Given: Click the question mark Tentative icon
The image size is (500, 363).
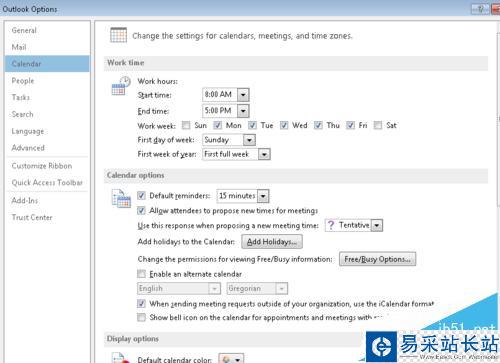Looking at the screenshot, I should [x=331, y=225].
